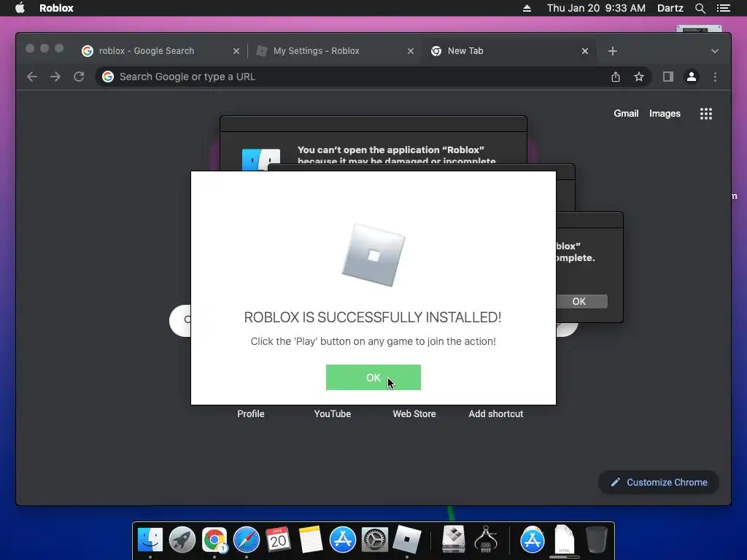Toggle the Chrome side panel icon
This screenshot has height=560, width=747.
(668, 77)
